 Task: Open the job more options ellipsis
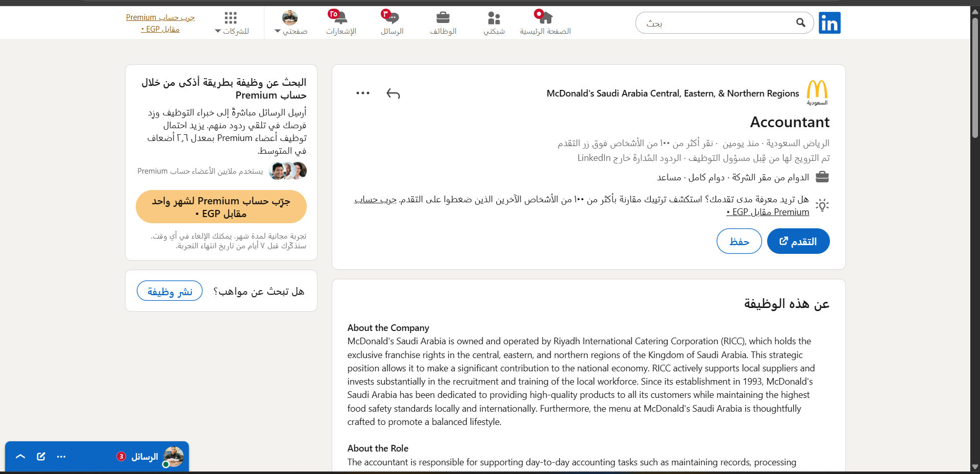(x=363, y=93)
